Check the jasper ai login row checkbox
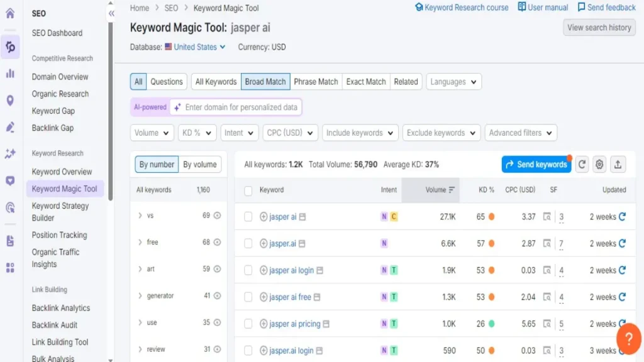 pyautogui.click(x=248, y=270)
